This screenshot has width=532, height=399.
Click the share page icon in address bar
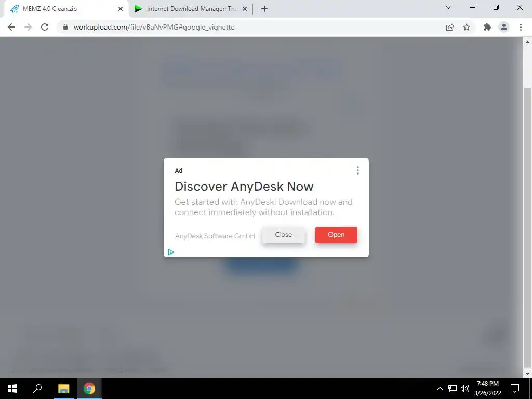pos(450,27)
